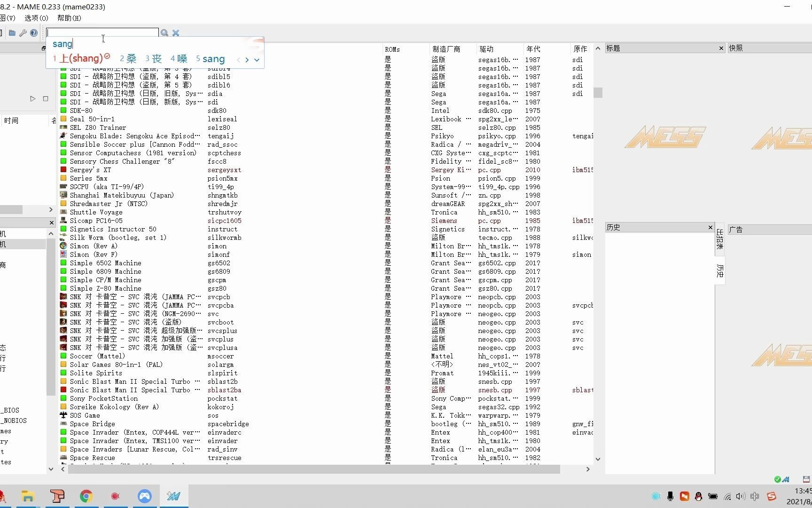Image resolution: width=812 pixels, height=508 pixels.
Task: Select _NOBIOS folder in left tree
Action: point(14,421)
